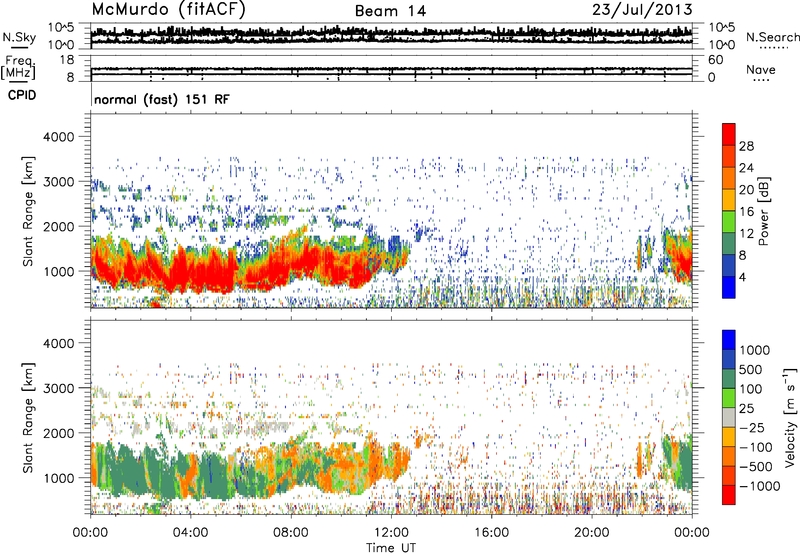Click the "CPID" row label
This screenshot has width=800, height=554.
[x=22, y=95]
